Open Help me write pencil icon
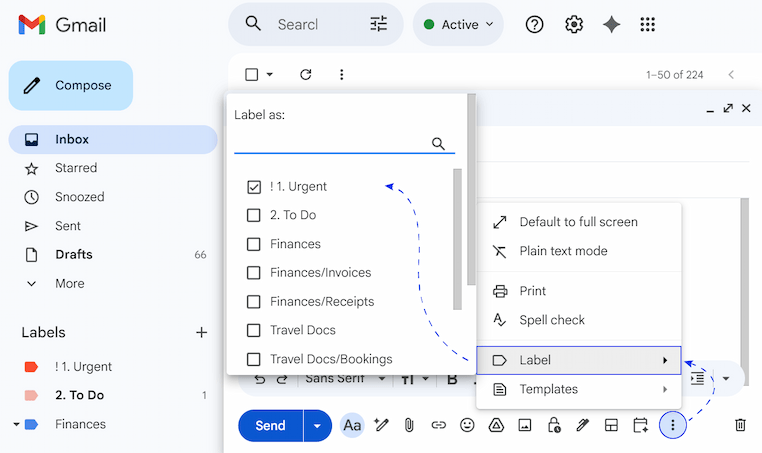Viewport: 762px width, 453px height. click(381, 425)
